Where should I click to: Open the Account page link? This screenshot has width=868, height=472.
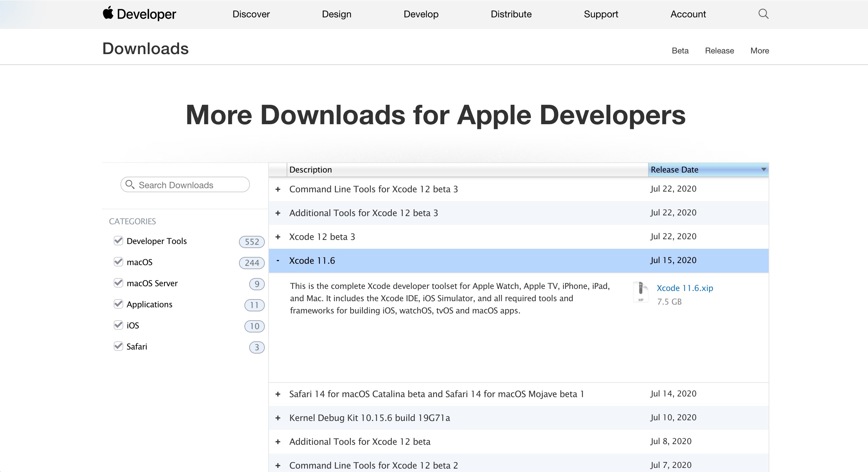tap(688, 14)
